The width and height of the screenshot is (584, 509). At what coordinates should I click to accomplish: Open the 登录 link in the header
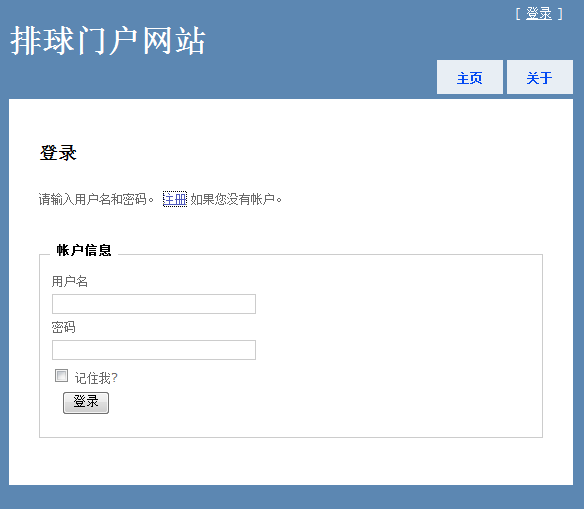click(539, 14)
